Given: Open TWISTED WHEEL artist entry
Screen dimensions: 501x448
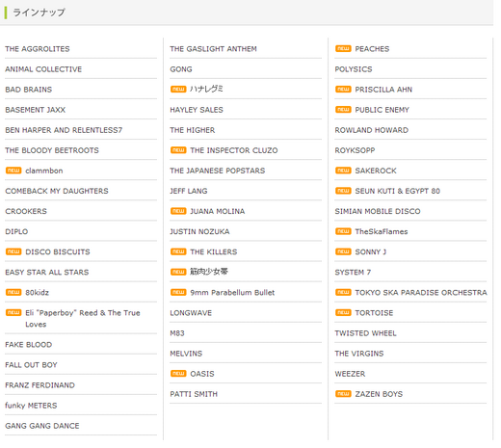Looking at the screenshot, I should [x=365, y=333].
